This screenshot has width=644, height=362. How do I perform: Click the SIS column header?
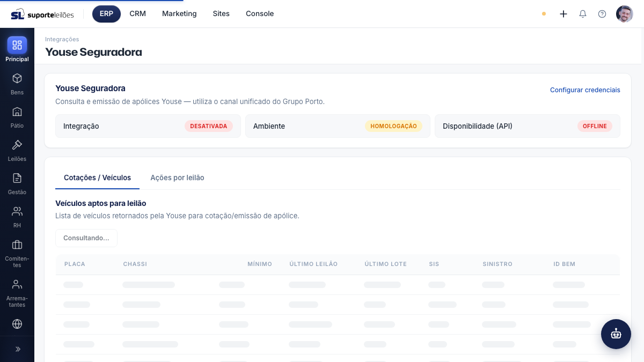tap(434, 264)
